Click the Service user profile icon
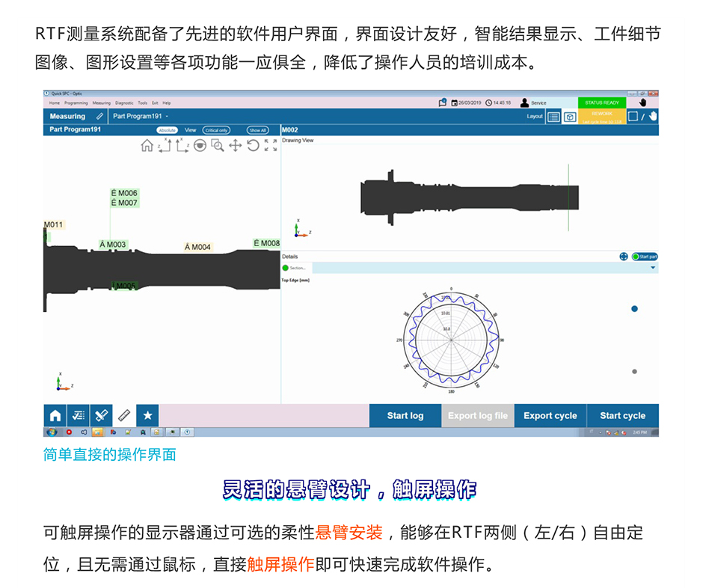The height and width of the screenshot is (588, 703). (x=524, y=102)
